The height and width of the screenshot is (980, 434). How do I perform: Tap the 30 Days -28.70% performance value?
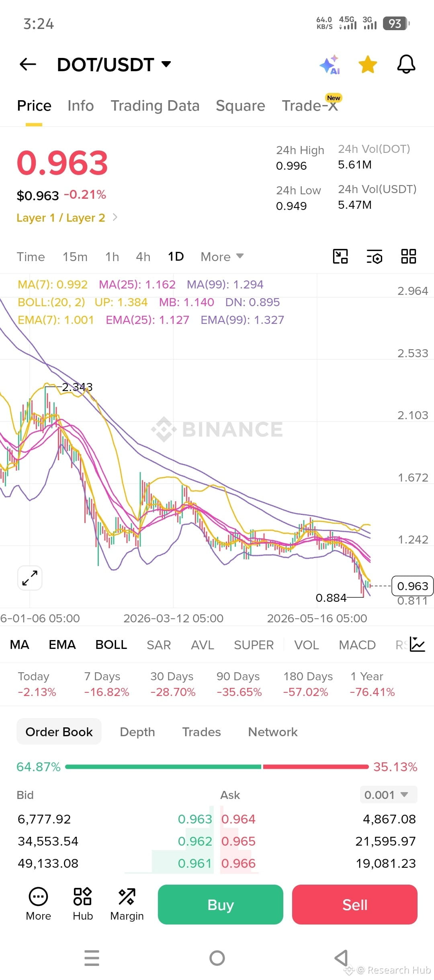pos(173,692)
